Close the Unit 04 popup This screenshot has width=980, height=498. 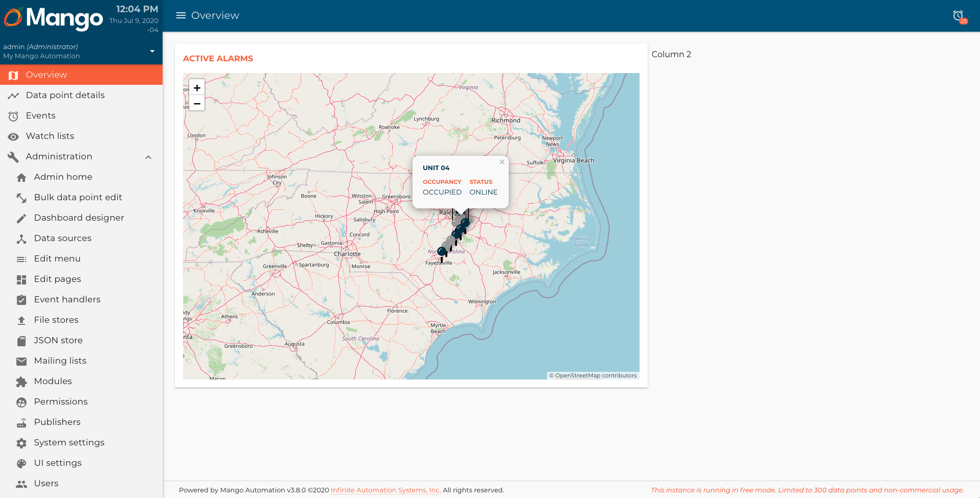(502, 162)
